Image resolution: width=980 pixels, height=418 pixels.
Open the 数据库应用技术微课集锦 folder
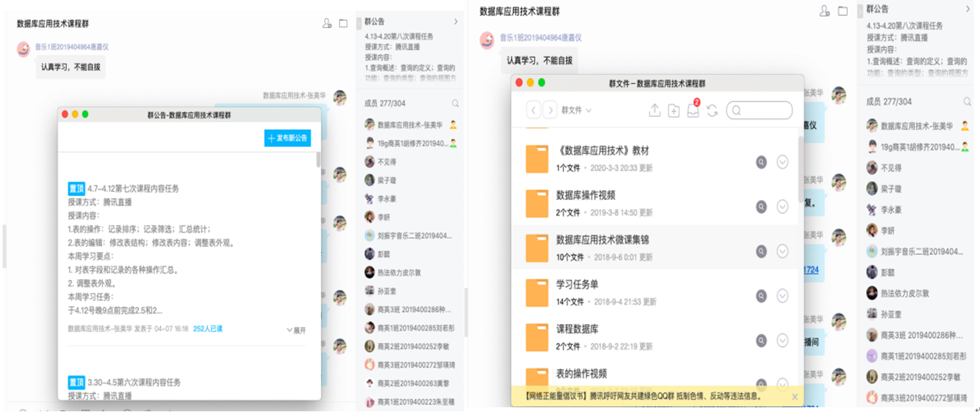tap(602, 240)
